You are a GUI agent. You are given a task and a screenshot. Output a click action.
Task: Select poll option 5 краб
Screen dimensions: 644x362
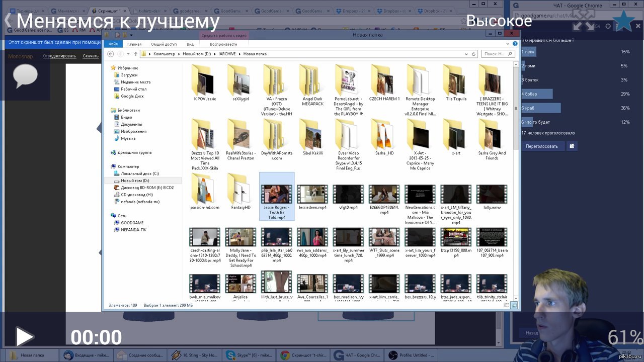(x=541, y=108)
